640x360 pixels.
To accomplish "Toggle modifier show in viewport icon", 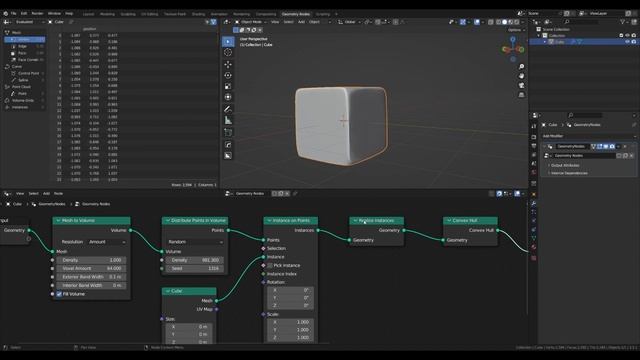I will pyautogui.click(x=606, y=146).
